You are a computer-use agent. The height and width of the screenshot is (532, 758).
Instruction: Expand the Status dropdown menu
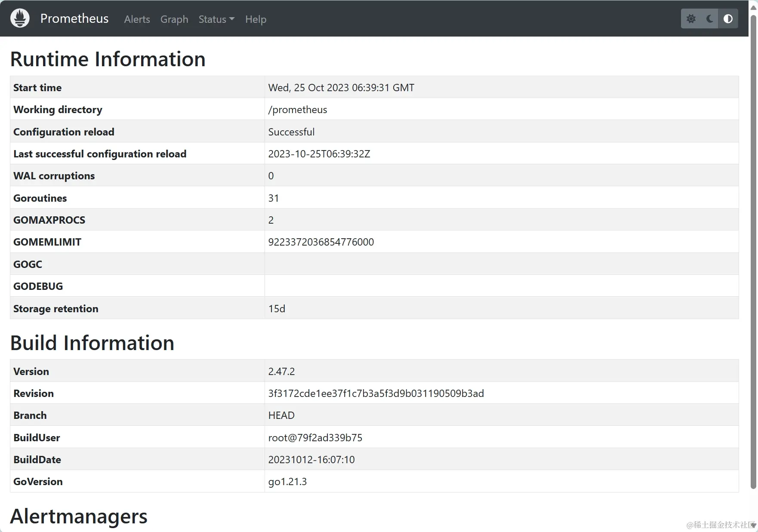[x=216, y=19]
